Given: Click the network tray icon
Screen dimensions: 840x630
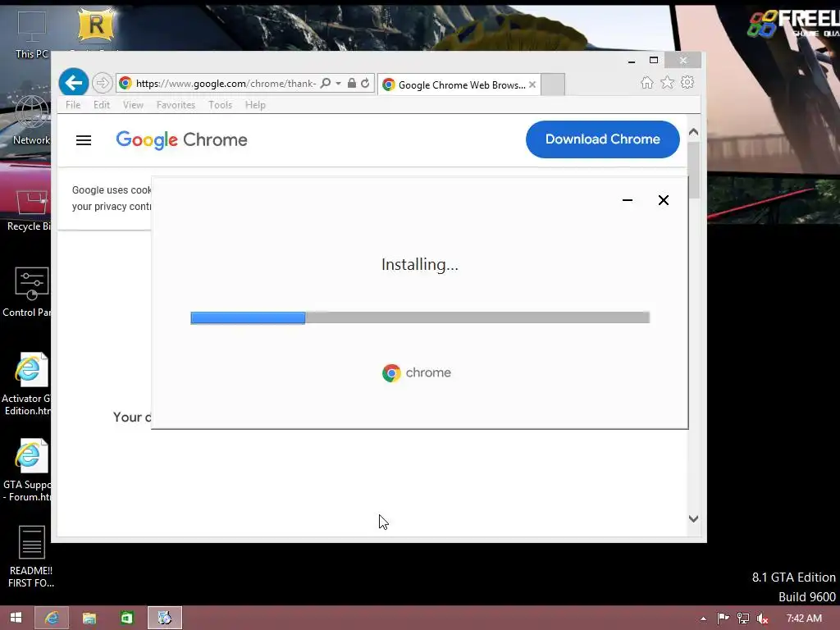Looking at the screenshot, I should pyautogui.click(x=743, y=619).
